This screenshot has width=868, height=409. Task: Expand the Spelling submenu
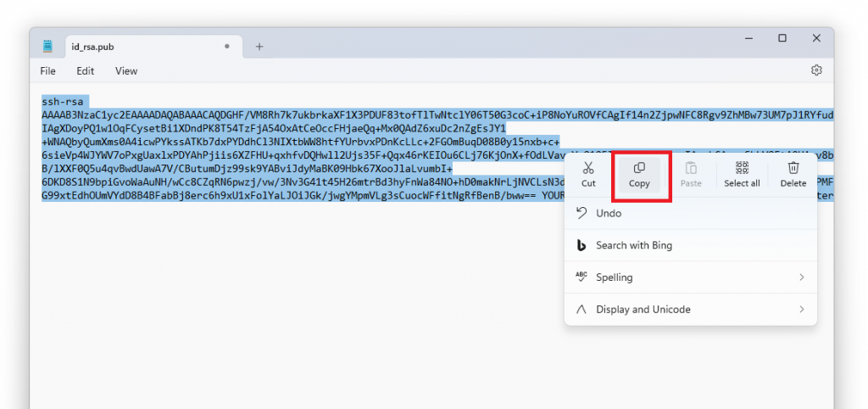point(690,277)
